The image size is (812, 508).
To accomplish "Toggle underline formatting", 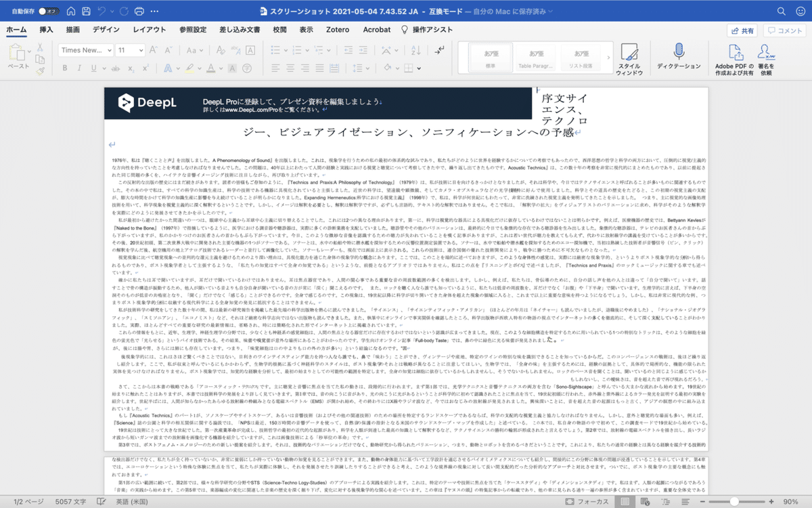I will point(93,68).
